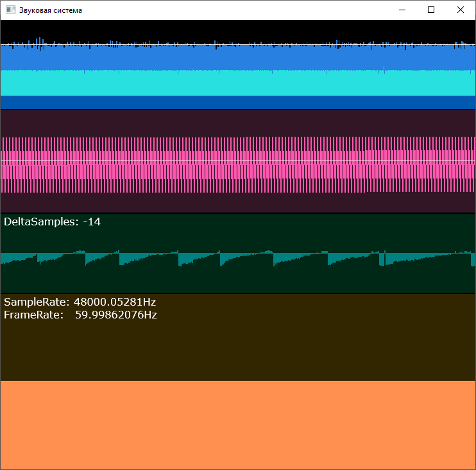The image size is (476, 470).
Task: Click the DeltaSamples: -14 label
Action: [x=52, y=222]
